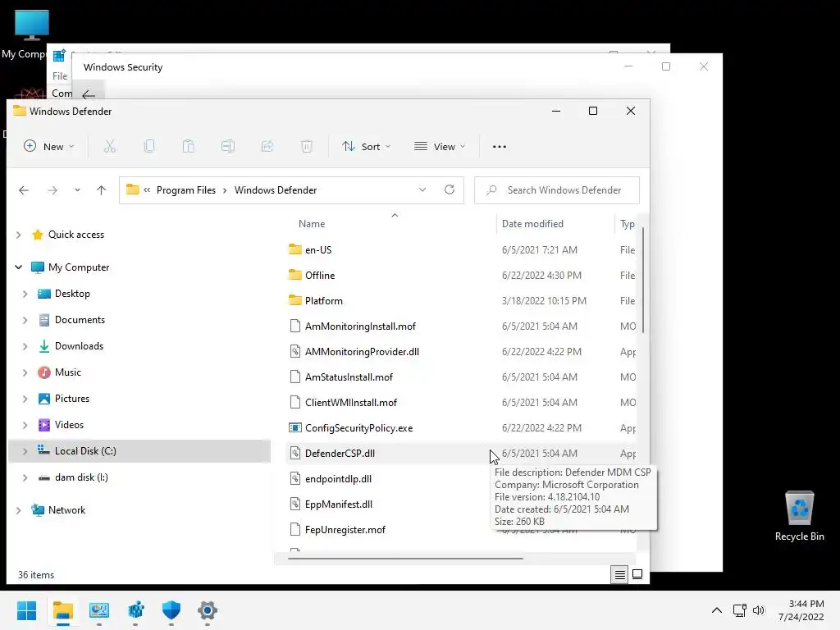The height and width of the screenshot is (630, 840).
Task: Select AMMonitoringProvider.dll file
Action: 362,351
